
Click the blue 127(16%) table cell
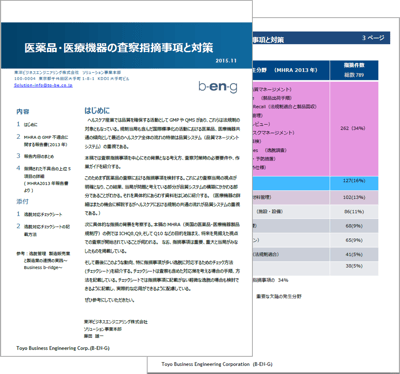tap(354, 183)
